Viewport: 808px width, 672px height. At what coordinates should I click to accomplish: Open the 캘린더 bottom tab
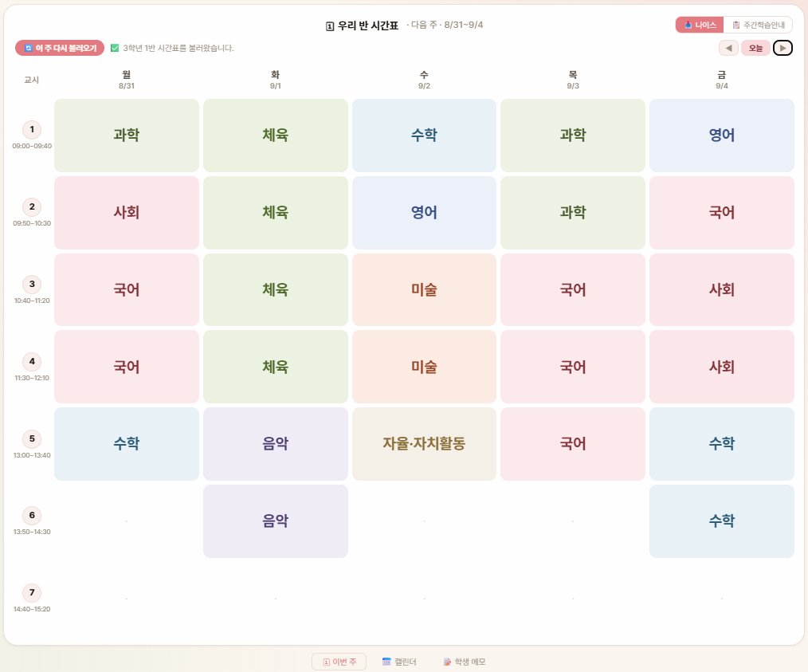click(399, 662)
